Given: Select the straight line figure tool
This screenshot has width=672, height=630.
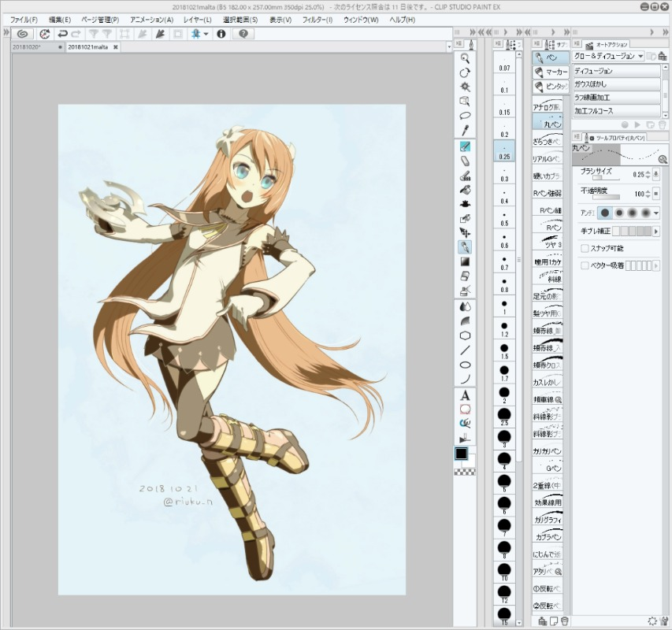Looking at the screenshot, I should pyautogui.click(x=465, y=350).
